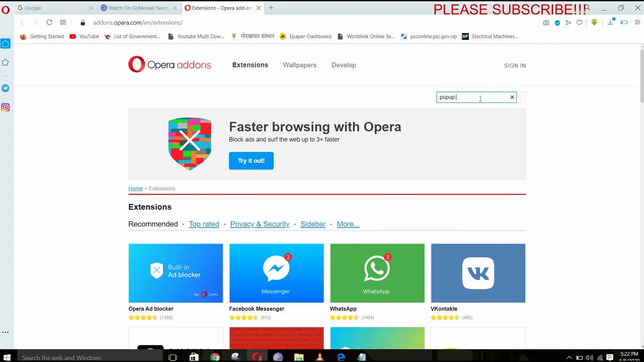
Task: Open sidebar three-dot setup menu
Action: click(x=6, y=332)
